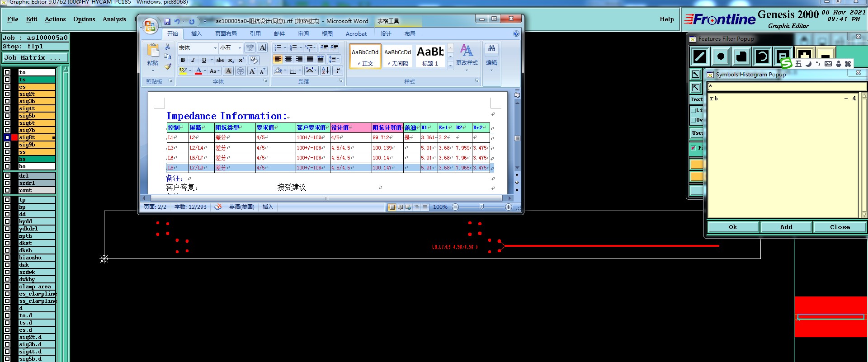This screenshot has height=362, width=868.
Task: Click the Cut scissors icon in Word
Action: point(168,47)
